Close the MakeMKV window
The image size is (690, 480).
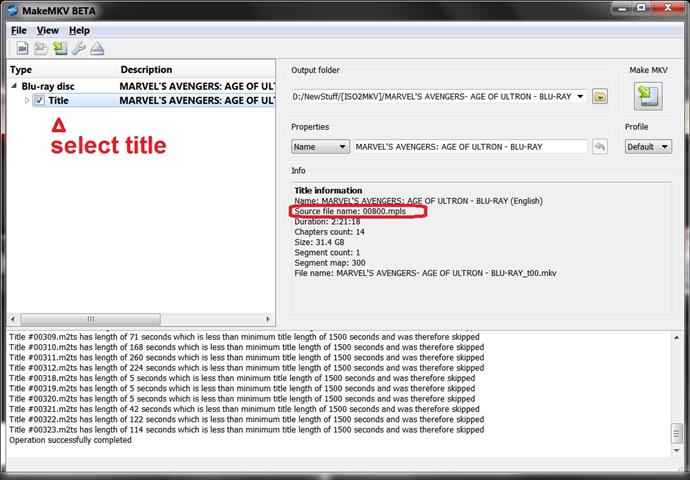pos(668,8)
